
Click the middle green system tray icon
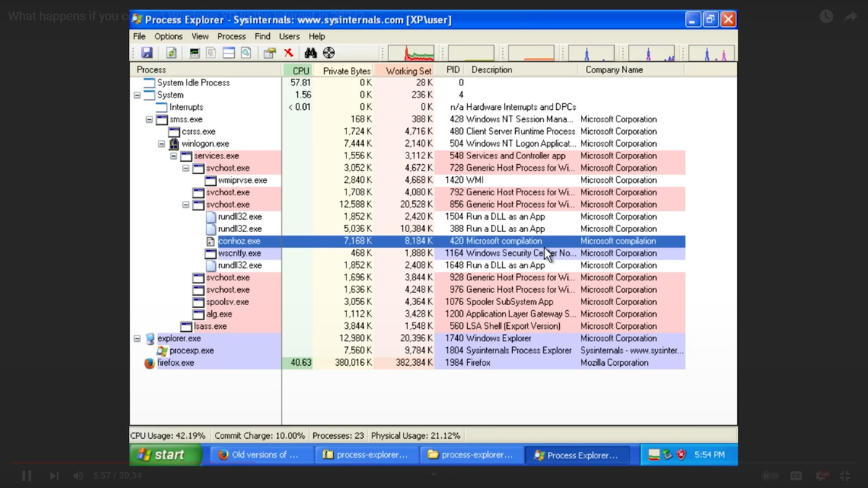coord(668,455)
